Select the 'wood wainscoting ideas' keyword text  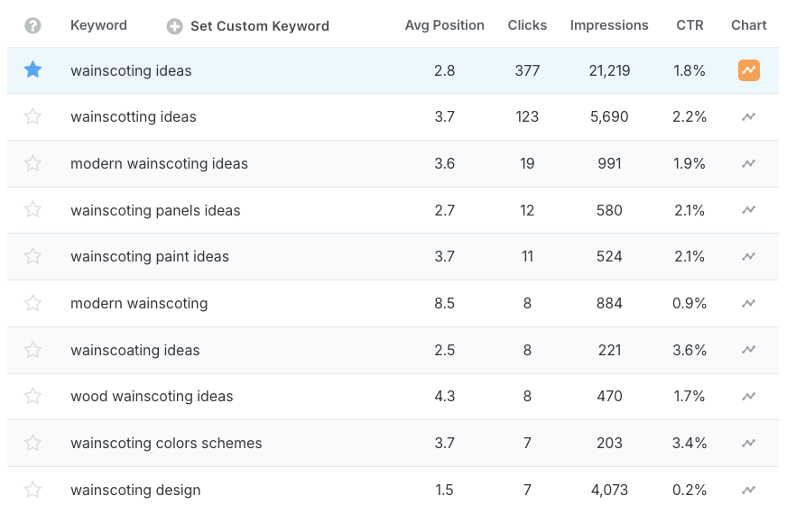tap(152, 396)
